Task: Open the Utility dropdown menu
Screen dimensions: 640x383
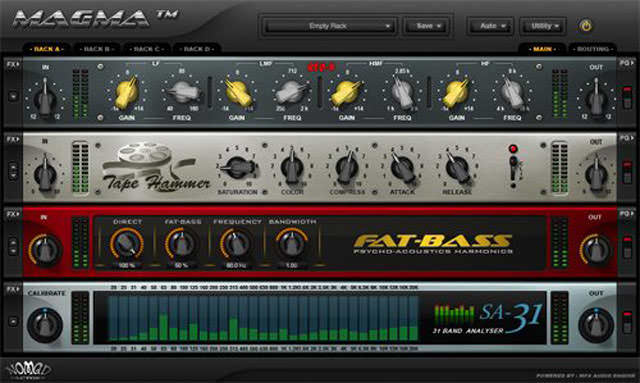Action: 543,27
